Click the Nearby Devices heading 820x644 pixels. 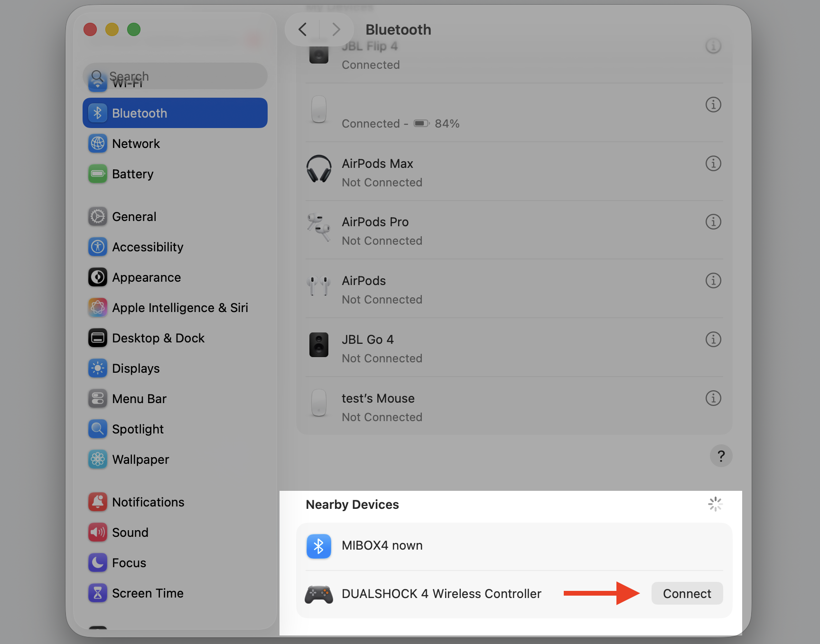coord(352,505)
